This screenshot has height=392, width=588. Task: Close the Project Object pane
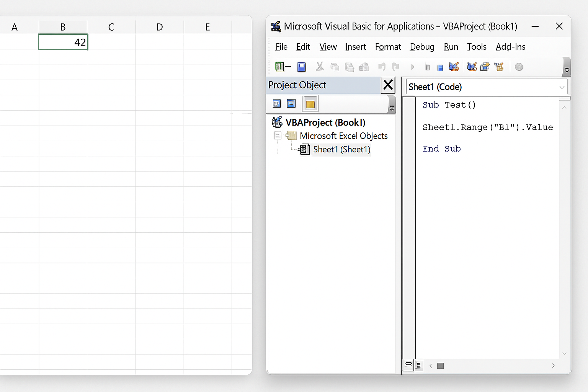(388, 85)
